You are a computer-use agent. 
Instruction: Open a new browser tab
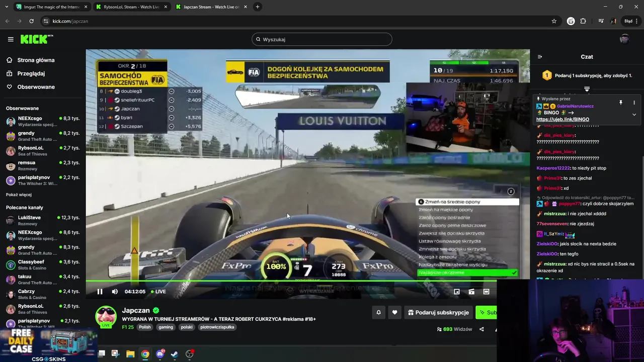click(x=257, y=7)
